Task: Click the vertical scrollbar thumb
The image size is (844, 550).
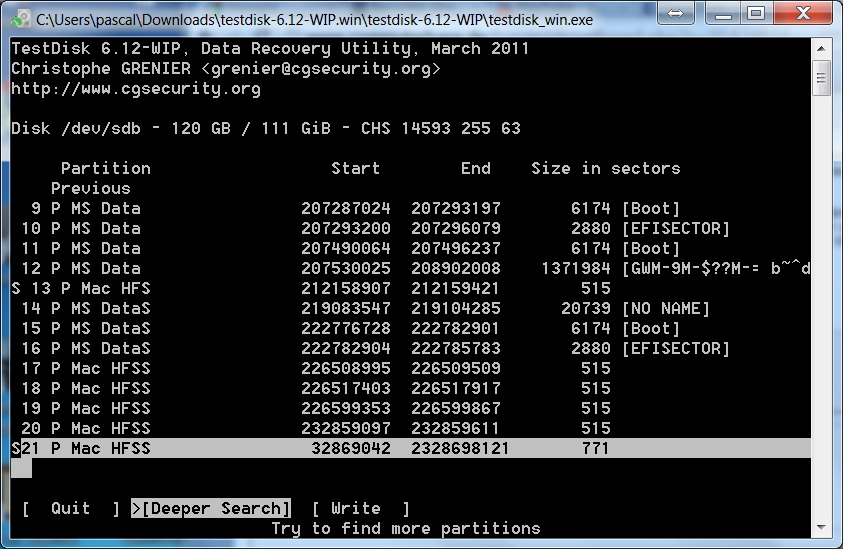Action: [821, 78]
